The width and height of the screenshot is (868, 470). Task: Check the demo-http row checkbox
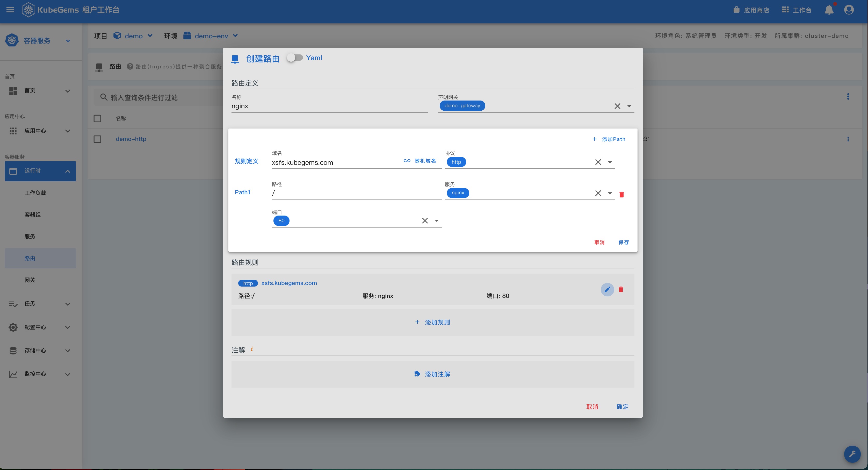tap(97, 139)
